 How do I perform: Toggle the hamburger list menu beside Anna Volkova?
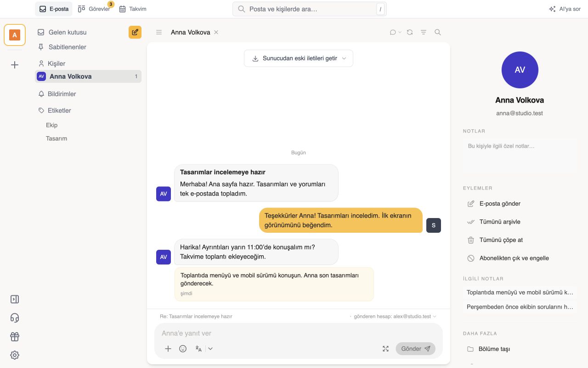159,32
